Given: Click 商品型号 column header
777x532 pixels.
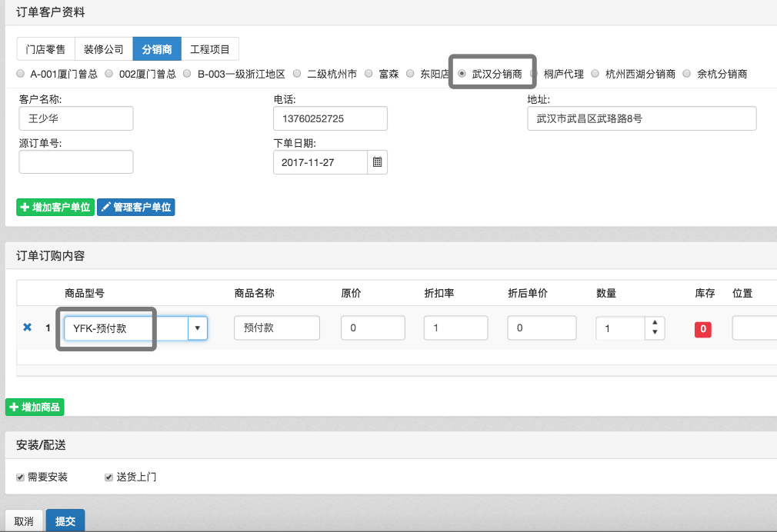Looking at the screenshot, I should coord(85,293).
